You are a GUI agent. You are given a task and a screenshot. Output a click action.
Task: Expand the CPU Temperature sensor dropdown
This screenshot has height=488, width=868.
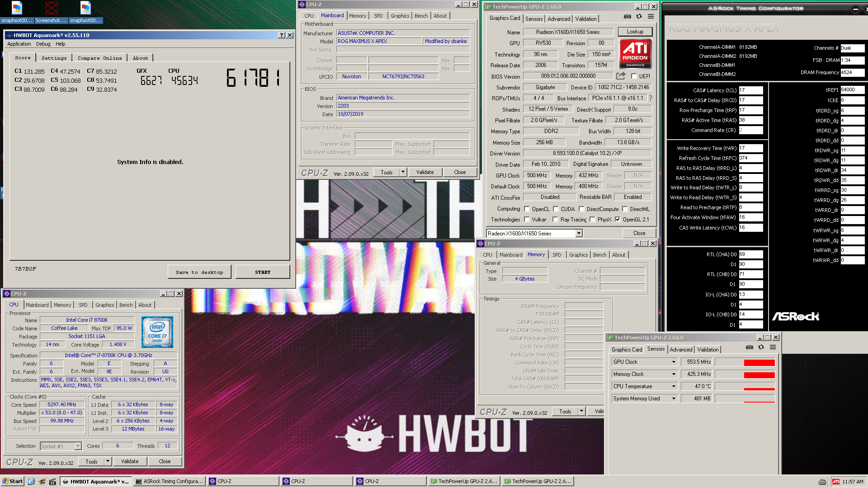click(674, 386)
